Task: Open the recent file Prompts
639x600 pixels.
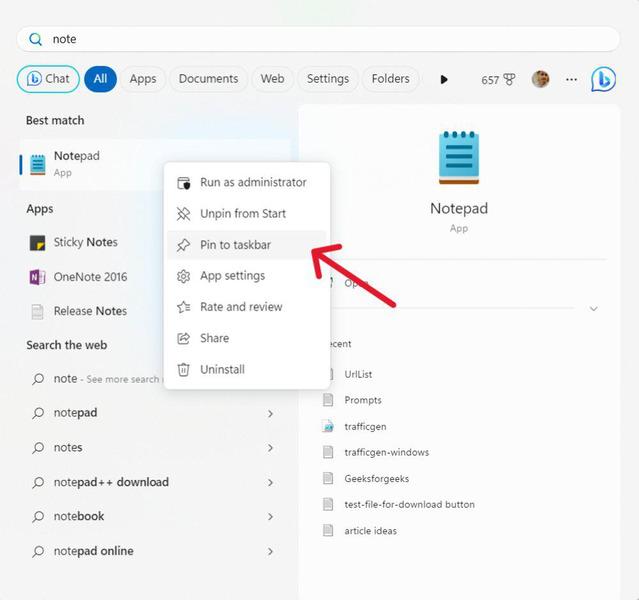Action: click(363, 400)
